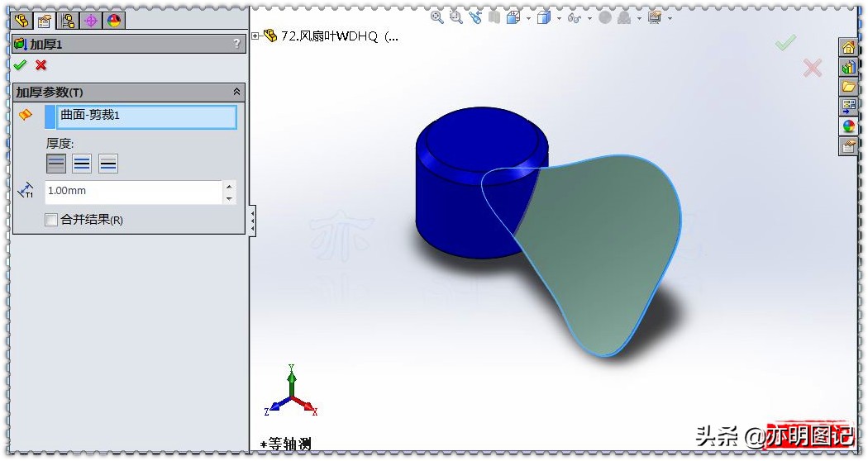Open File Explorer folder in task pane
The image size is (868, 461).
pyautogui.click(x=848, y=87)
